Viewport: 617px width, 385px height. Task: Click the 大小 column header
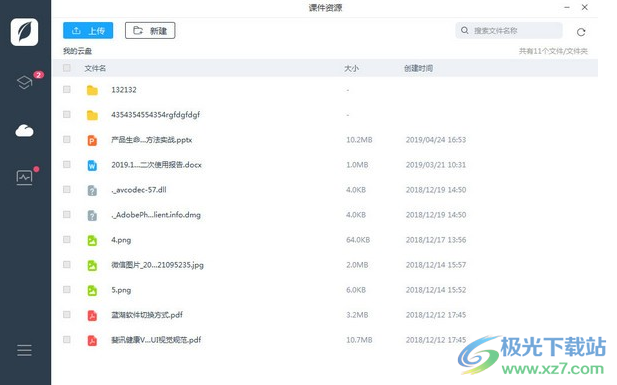click(x=351, y=68)
